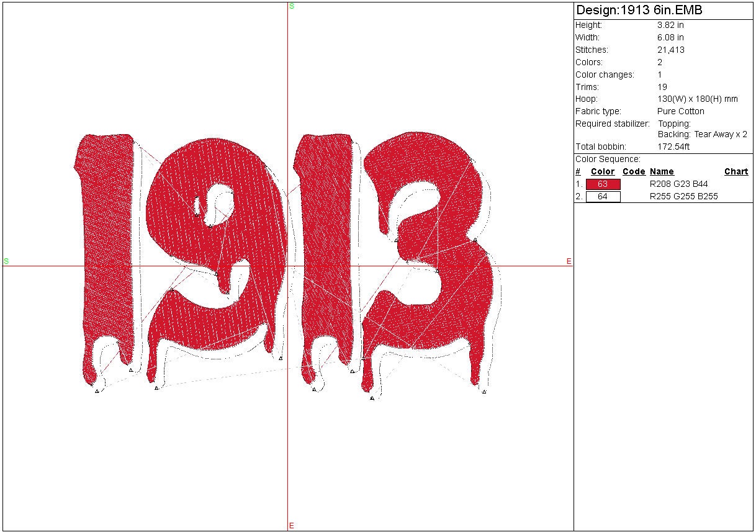Select the R255 G255 B255 color name
This screenshot has height=532, width=756.
[683, 197]
